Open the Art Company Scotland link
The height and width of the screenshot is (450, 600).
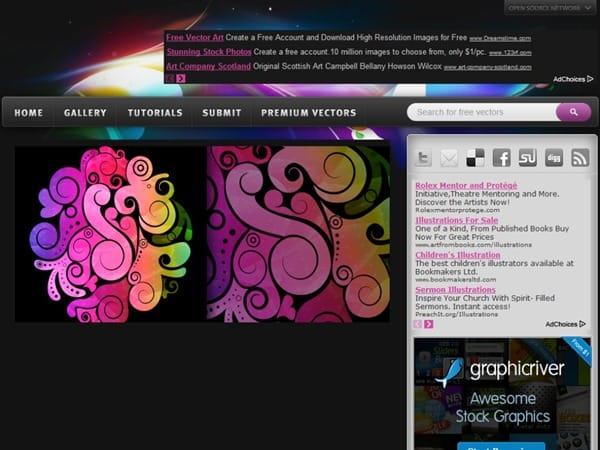(209, 66)
